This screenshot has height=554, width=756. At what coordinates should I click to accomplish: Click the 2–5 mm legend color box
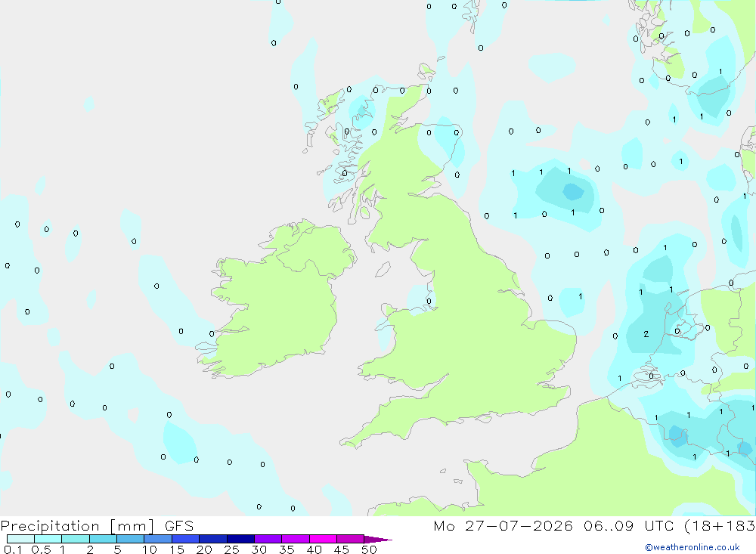[103, 539]
